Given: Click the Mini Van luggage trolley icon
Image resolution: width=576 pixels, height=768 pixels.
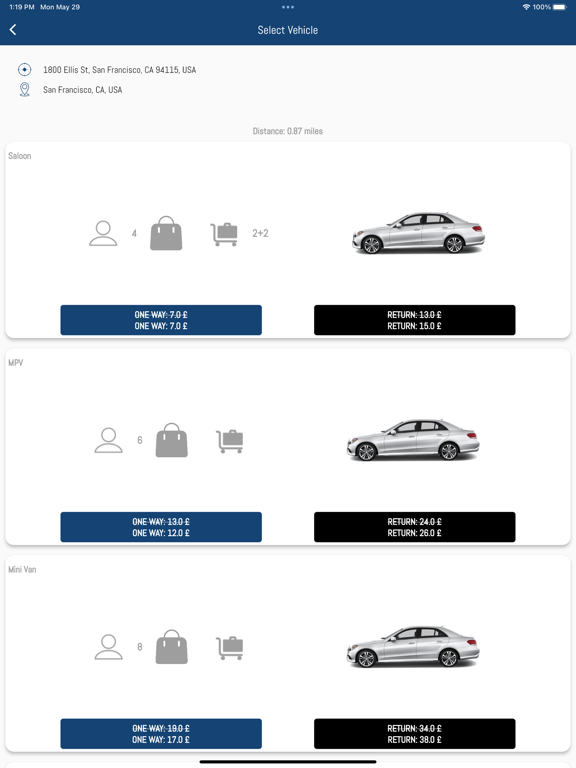Looking at the screenshot, I should [230, 648].
